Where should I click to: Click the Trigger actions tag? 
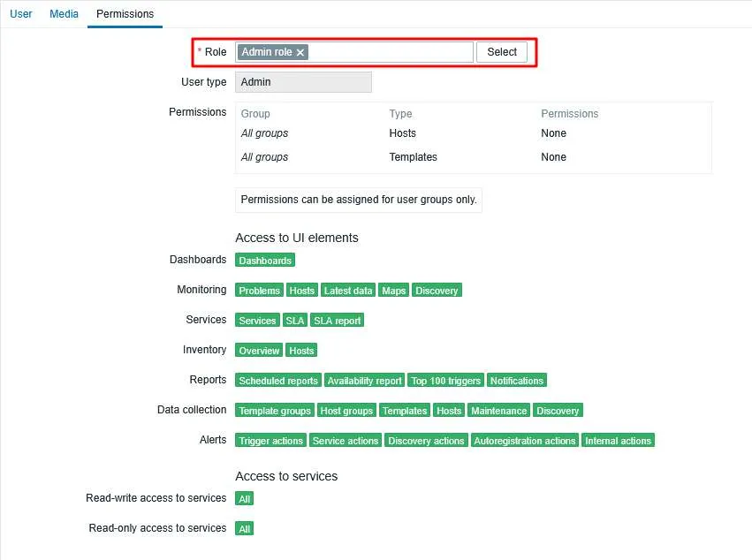pyautogui.click(x=270, y=441)
